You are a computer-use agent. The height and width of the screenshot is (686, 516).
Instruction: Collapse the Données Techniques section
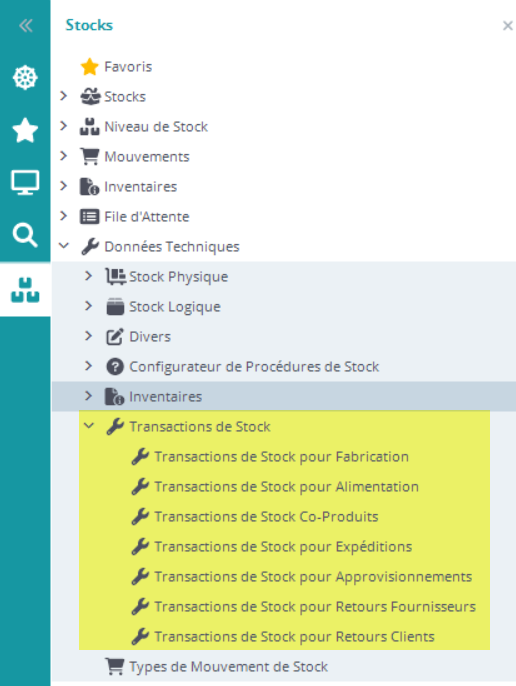64,246
